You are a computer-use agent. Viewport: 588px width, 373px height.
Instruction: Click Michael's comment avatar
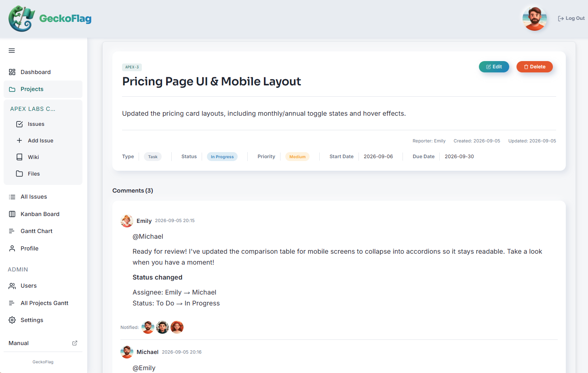tap(127, 352)
